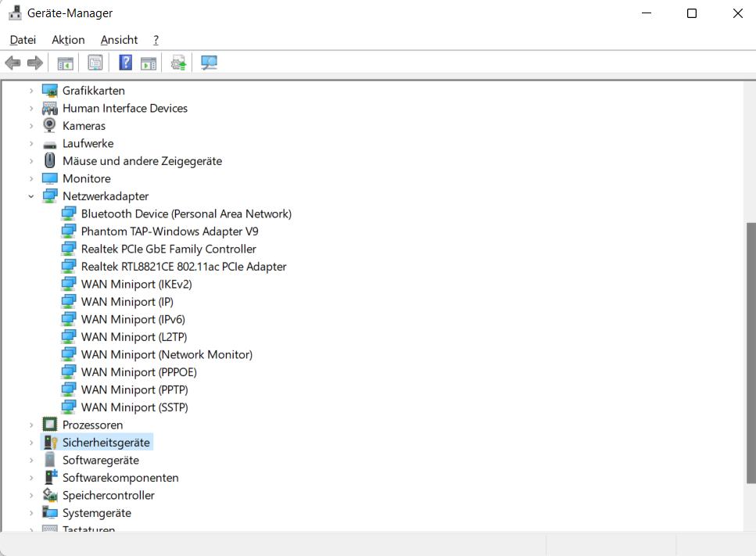Screen dimensions: 756x556
Task: Click the adapter icon of Phantom TAP-Windows Adapter
Action: (x=69, y=231)
